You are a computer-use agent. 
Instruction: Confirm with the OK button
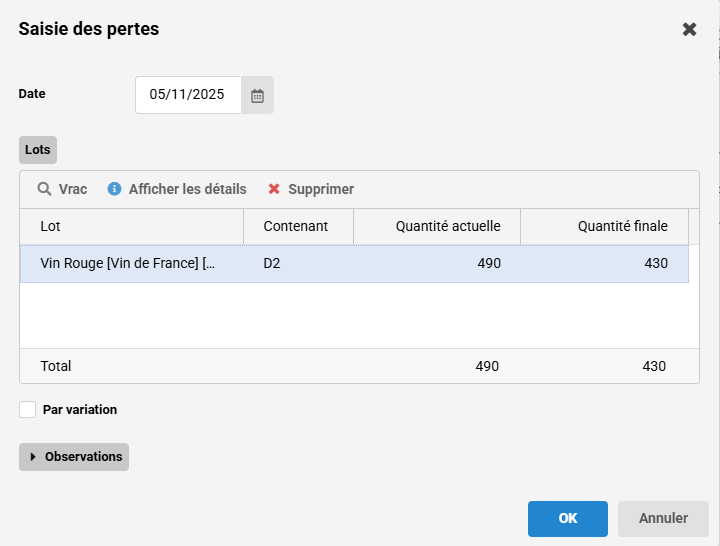(568, 518)
